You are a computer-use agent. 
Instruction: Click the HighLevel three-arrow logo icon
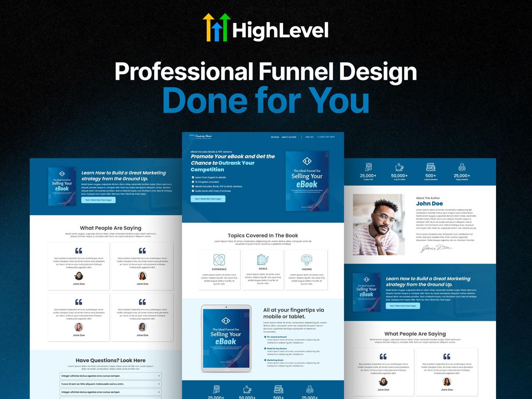pyautogui.click(x=217, y=27)
